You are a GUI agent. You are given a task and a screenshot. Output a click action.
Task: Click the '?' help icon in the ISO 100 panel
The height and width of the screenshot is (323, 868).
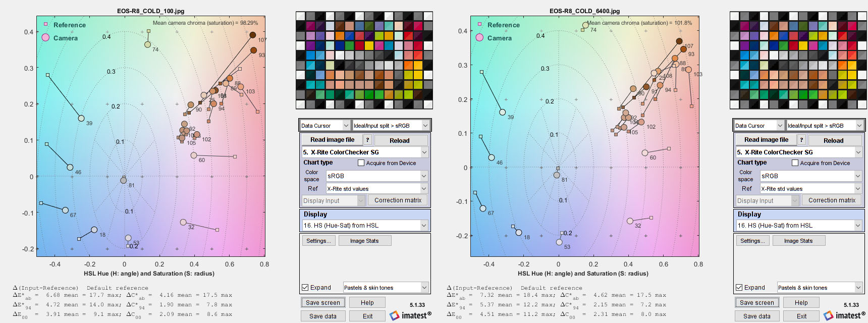point(367,140)
